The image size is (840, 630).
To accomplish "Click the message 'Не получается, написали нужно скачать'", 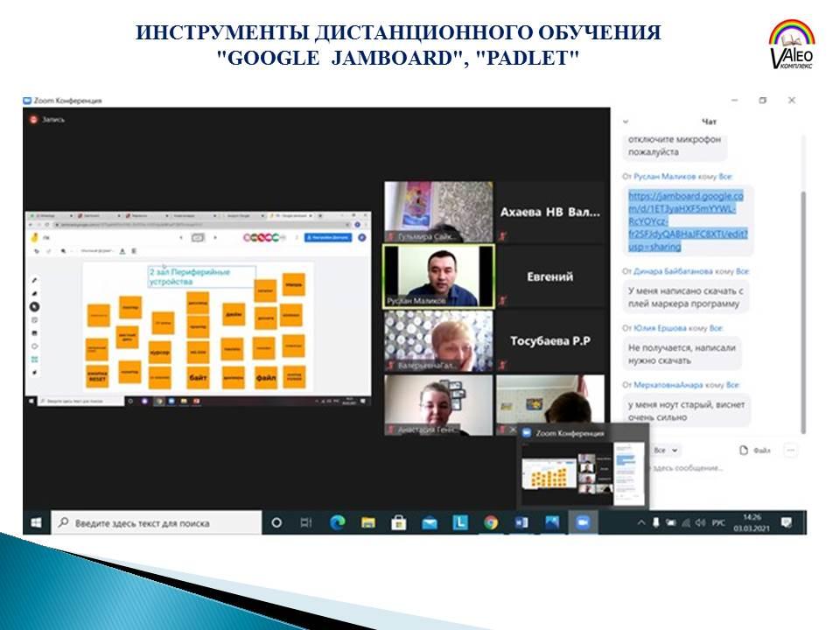I will 682,354.
